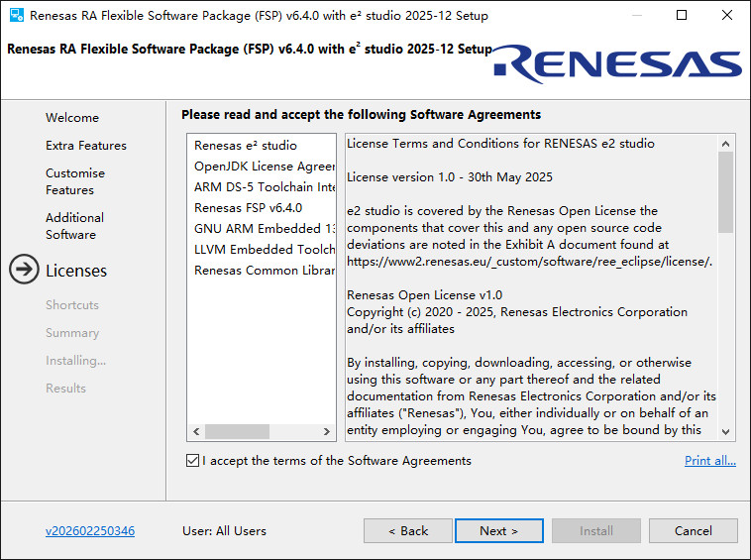Screen dimensions: 751x560
Task: Close the setup window
Action: [727, 15]
